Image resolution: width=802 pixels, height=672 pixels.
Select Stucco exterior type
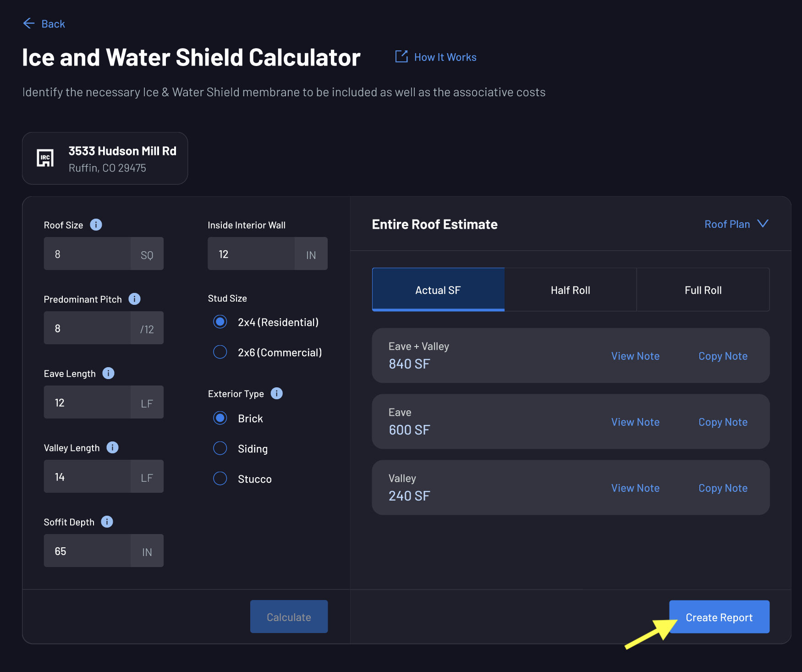click(220, 479)
